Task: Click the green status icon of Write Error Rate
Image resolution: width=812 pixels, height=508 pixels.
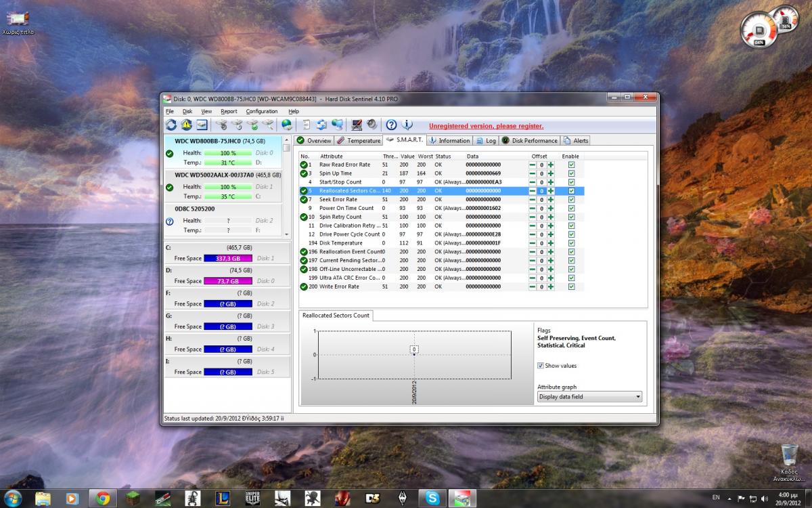Action: (x=304, y=287)
